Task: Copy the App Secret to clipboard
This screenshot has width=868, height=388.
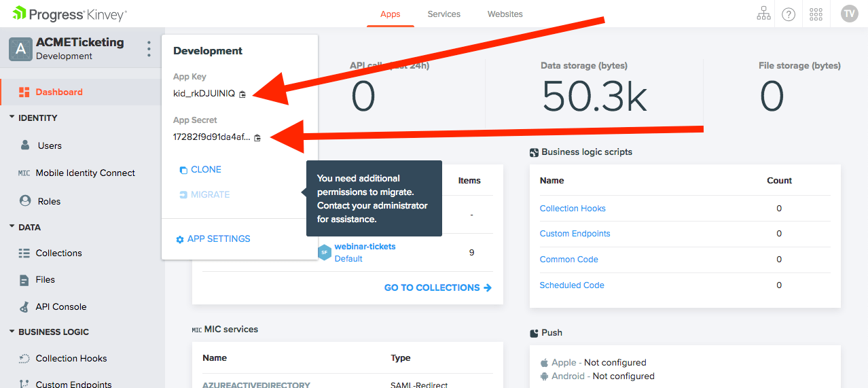Action: click(257, 137)
